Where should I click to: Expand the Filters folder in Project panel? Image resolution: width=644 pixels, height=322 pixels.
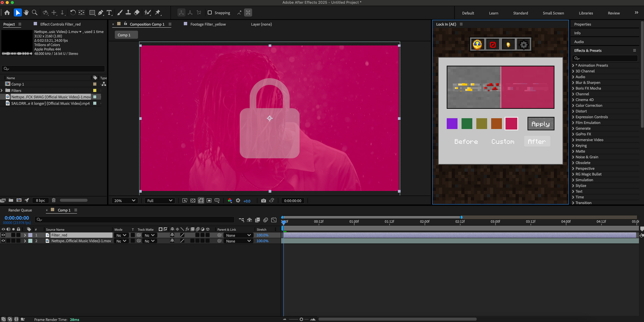[2, 91]
